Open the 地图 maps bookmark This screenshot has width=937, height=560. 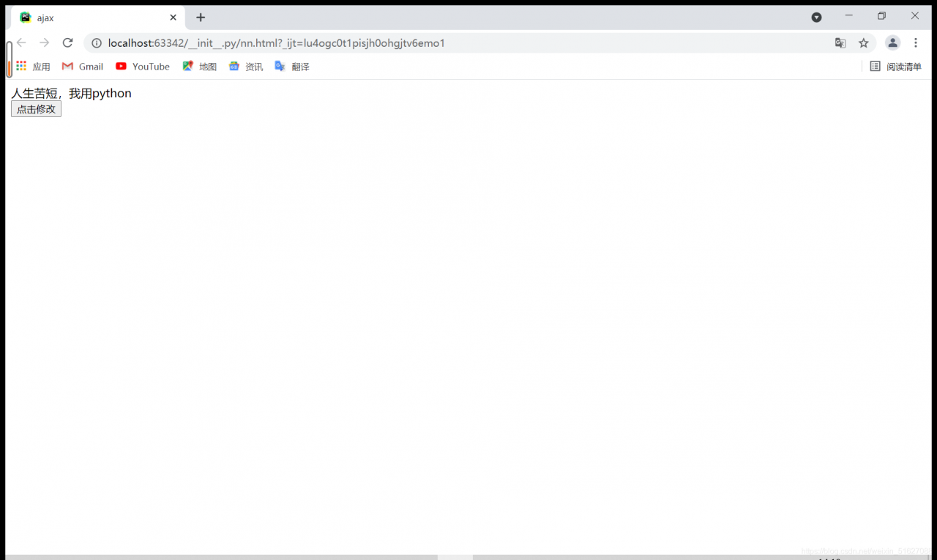(200, 67)
